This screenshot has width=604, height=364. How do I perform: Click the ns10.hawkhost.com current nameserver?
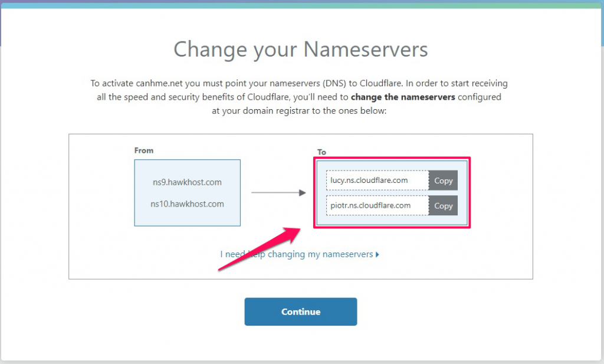187,204
